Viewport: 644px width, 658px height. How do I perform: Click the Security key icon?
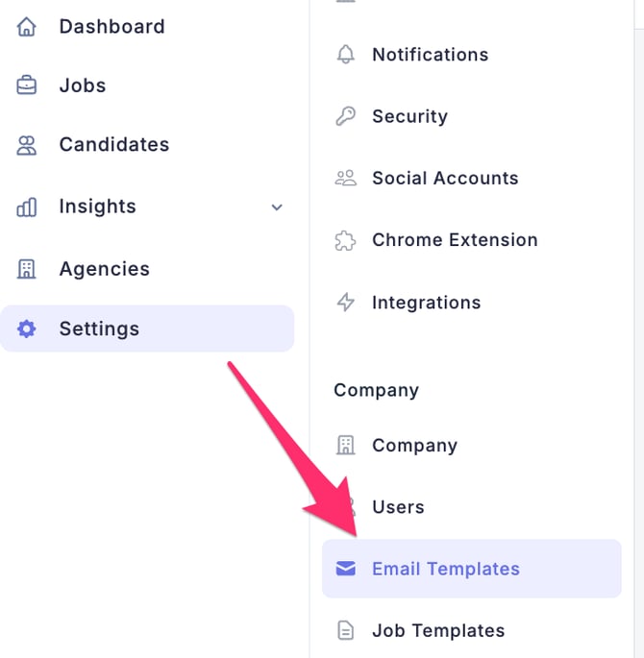pyautogui.click(x=345, y=116)
